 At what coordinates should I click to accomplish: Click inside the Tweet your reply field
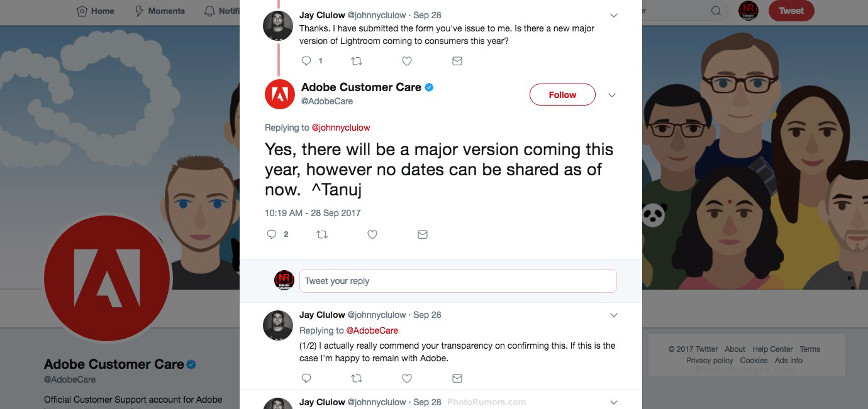pos(458,281)
